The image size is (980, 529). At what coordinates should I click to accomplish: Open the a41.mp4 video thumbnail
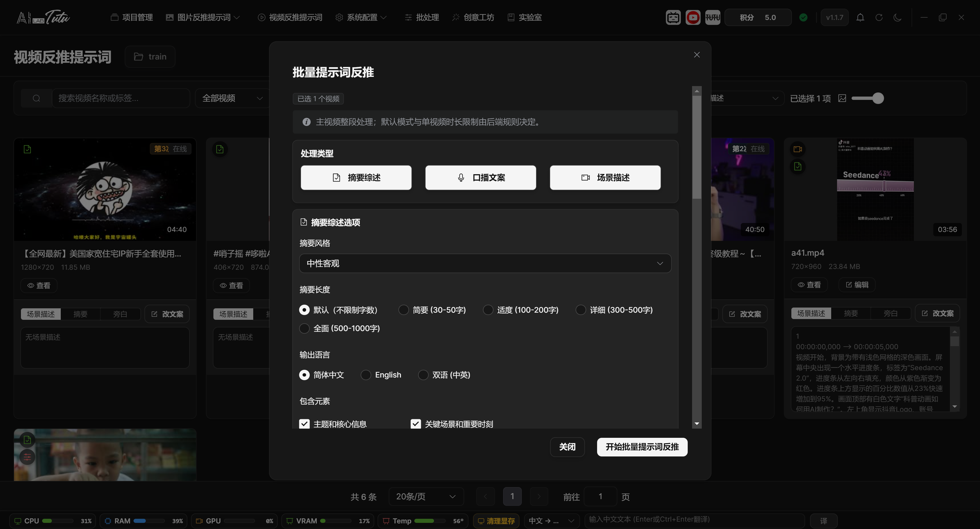(x=875, y=190)
